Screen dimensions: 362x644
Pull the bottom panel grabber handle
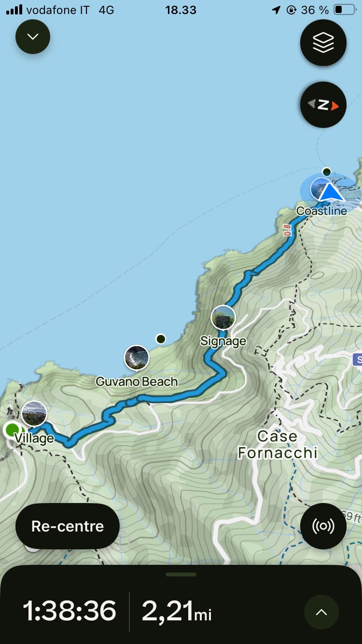point(181,574)
